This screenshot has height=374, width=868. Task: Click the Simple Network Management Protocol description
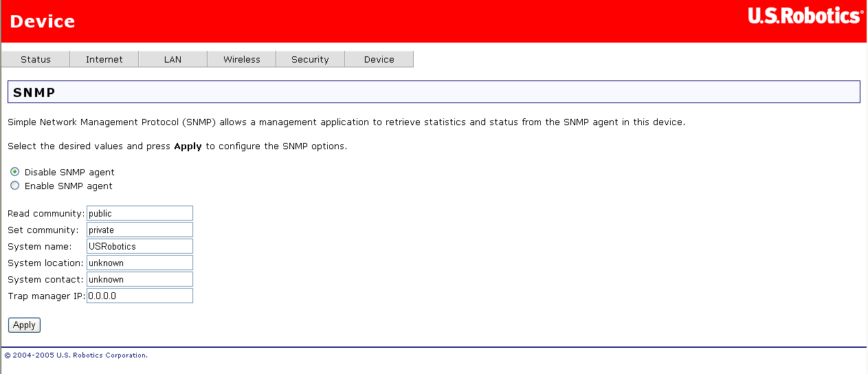tap(346, 122)
